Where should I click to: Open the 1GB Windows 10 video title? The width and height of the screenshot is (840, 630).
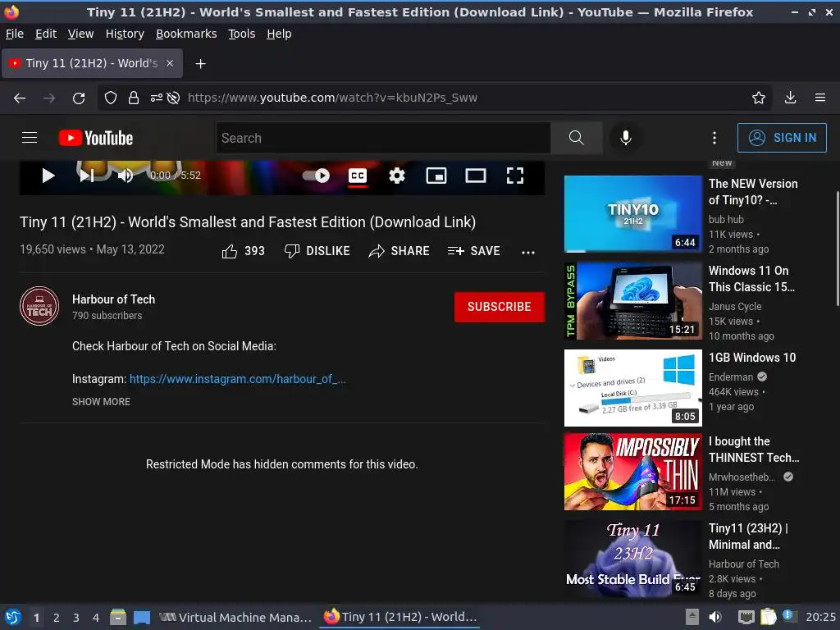pyautogui.click(x=752, y=358)
